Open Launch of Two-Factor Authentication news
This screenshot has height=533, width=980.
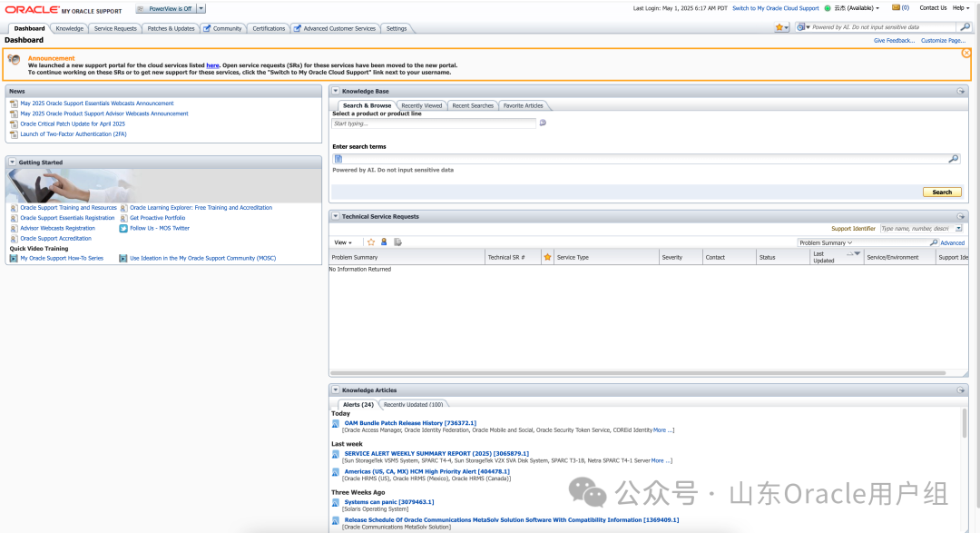(73, 133)
